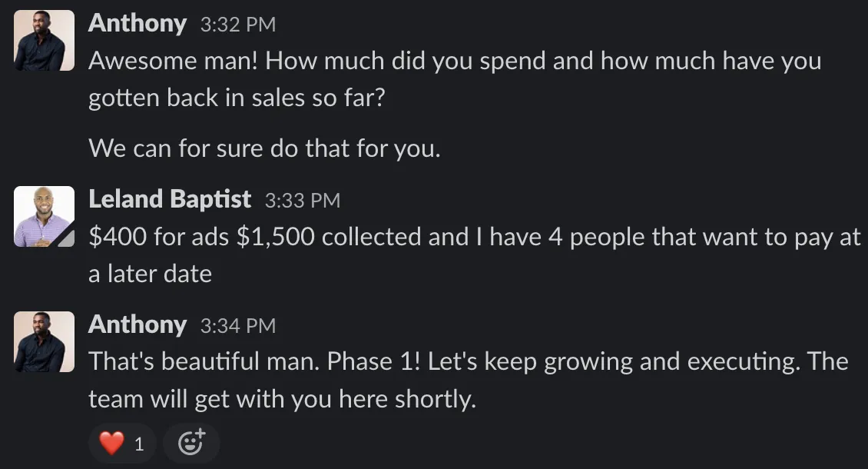This screenshot has width=868, height=469.
Task: Click Anthony's avatar on the 3:34 PM message
Action: pos(45,341)
